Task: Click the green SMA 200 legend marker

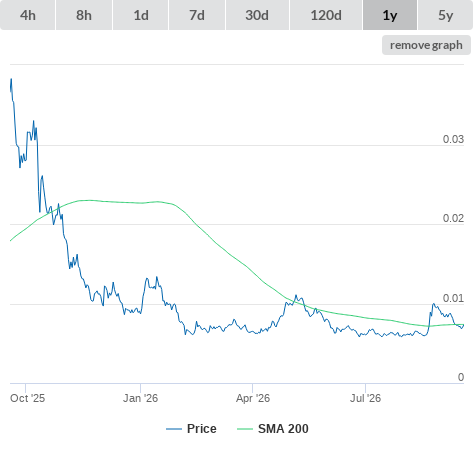Action: [245, 429]
